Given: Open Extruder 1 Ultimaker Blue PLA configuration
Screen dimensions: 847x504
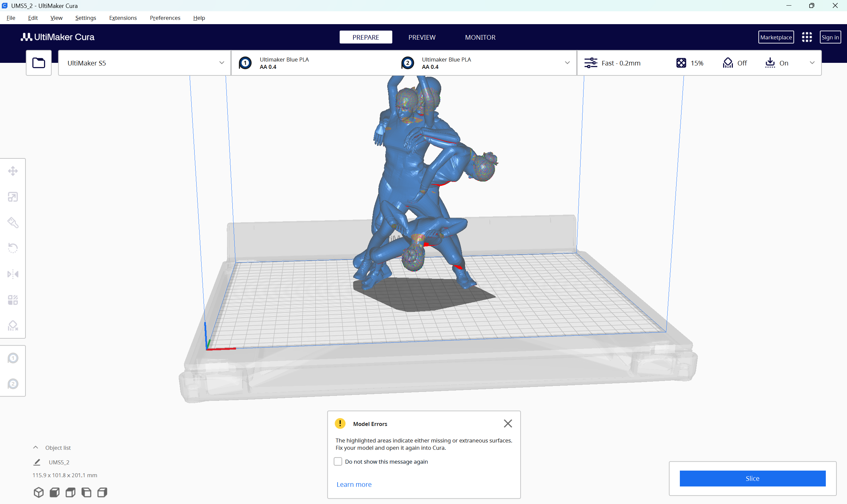Looking at the screenshot, I should [274, 63].
